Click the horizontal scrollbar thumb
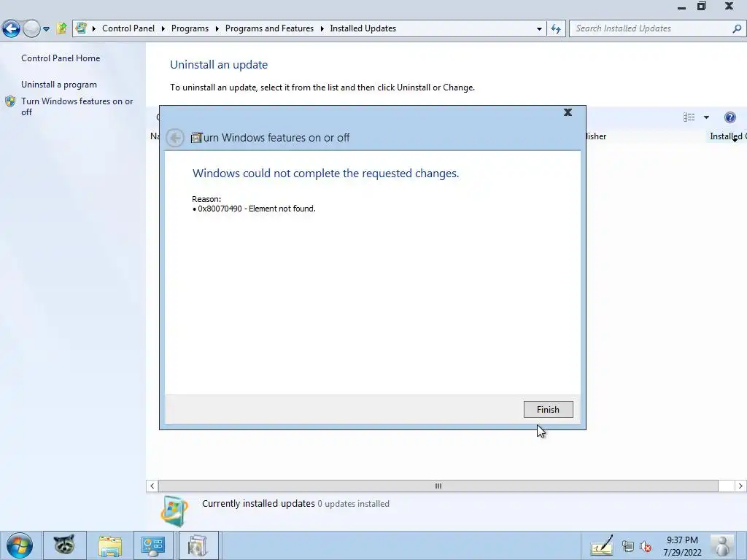Viewport: 747px width, 560px height. 438,486
